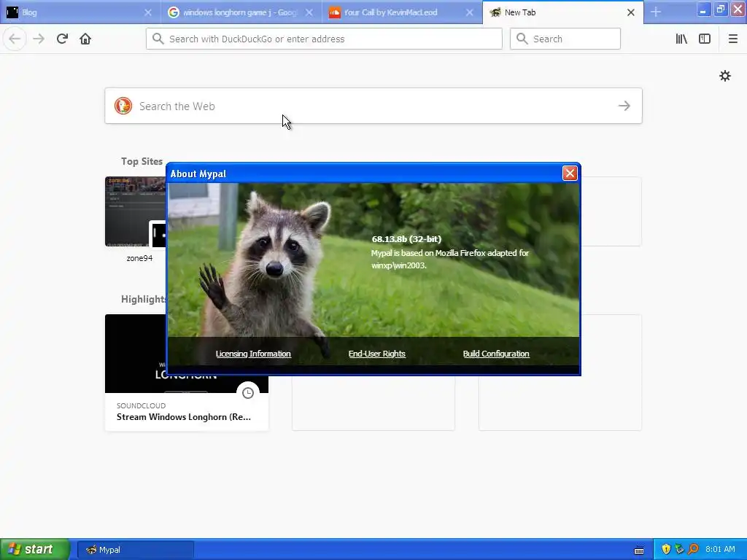Screen dimensions: 747x560
Task: Click the DuckDuckGo logo in web search
Action: click(x=123, y=106)
